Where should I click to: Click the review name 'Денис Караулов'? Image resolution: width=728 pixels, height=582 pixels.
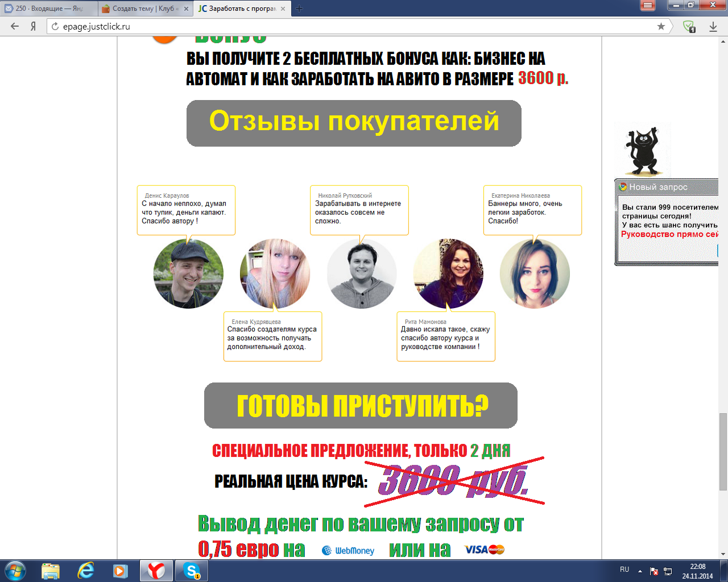(167, 196)
